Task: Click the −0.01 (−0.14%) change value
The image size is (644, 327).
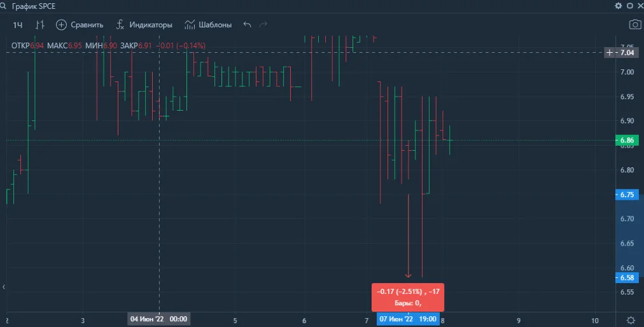Action: (181, 46)
